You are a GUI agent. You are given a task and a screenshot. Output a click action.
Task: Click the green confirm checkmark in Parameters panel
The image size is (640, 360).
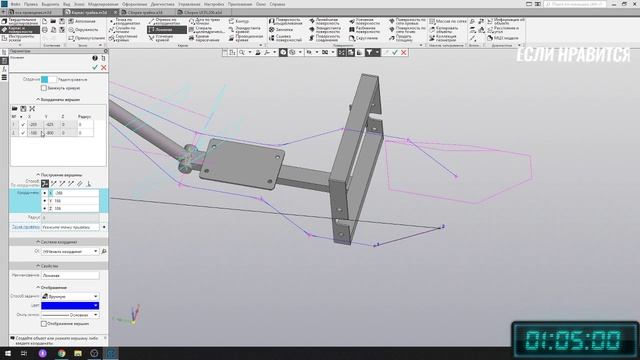coord(95,67)
